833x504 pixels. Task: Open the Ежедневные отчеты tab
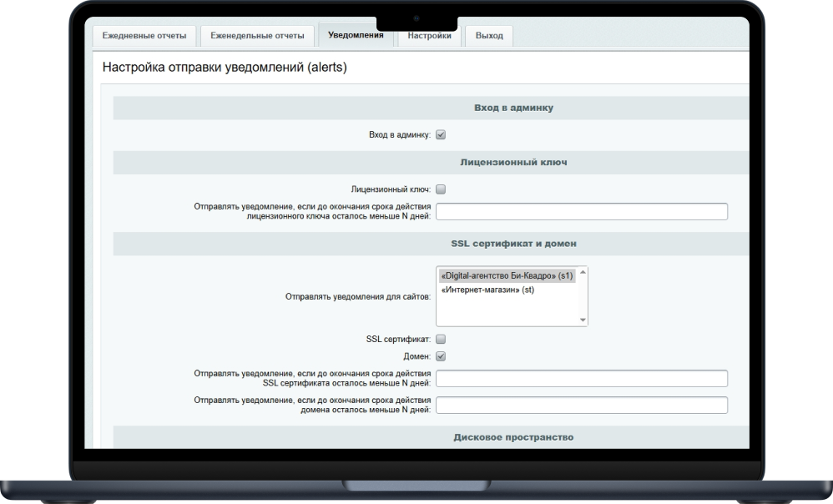(x=144, y=36)
